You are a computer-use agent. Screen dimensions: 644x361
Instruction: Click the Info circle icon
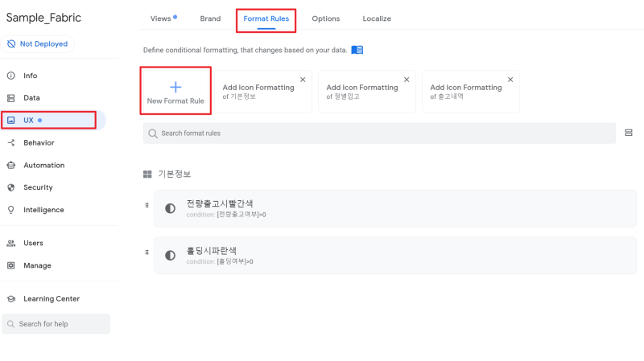(11, 76)
